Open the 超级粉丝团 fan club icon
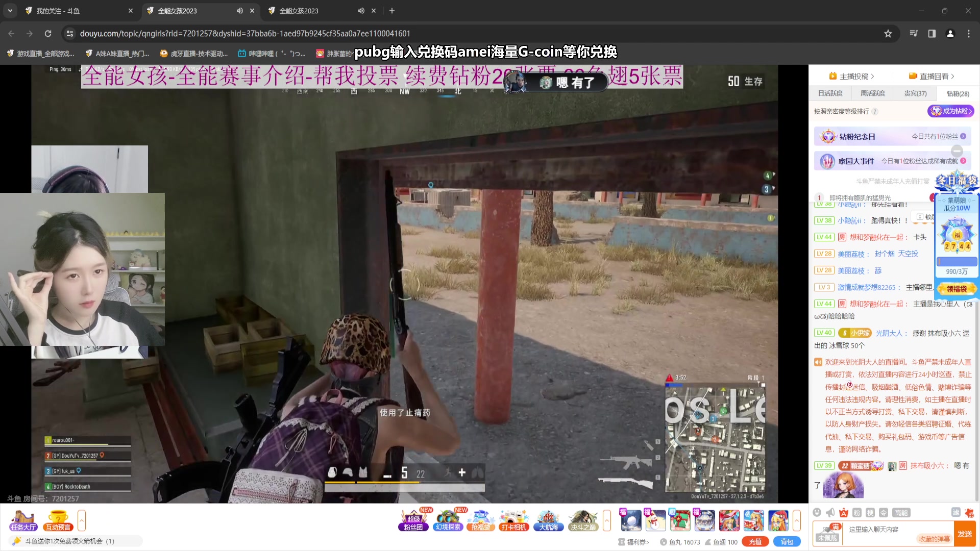 (413, 520)
